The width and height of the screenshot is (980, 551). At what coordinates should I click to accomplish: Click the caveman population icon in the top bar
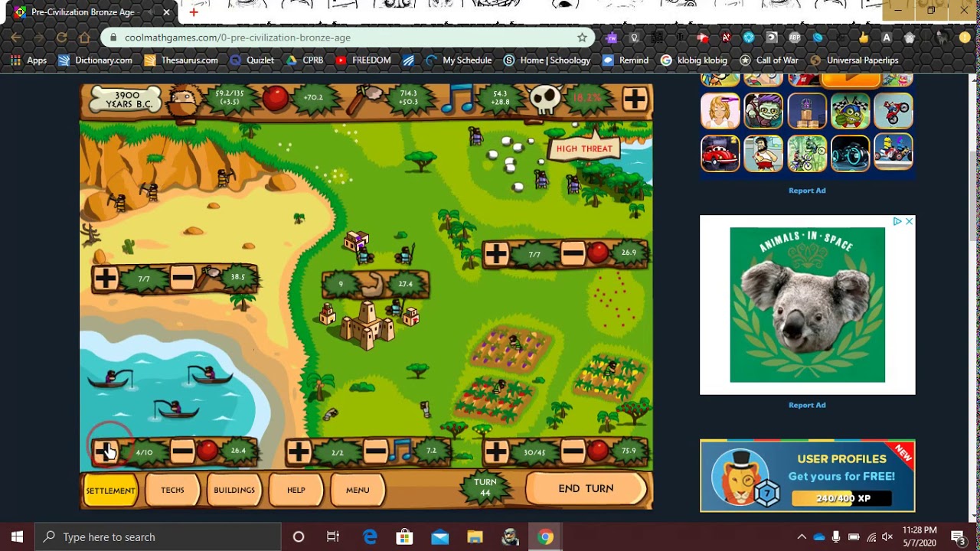tap(182, 101)
